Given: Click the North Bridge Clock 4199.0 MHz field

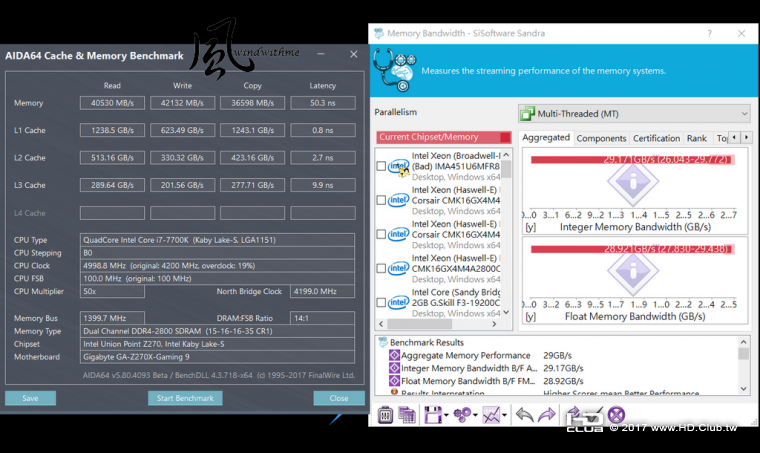Looking at the screenshot, I should tap(322, 291).
